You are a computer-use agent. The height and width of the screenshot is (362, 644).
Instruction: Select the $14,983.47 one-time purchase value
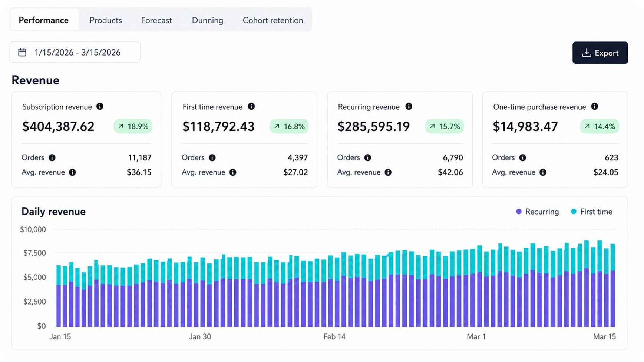(525, 127)
